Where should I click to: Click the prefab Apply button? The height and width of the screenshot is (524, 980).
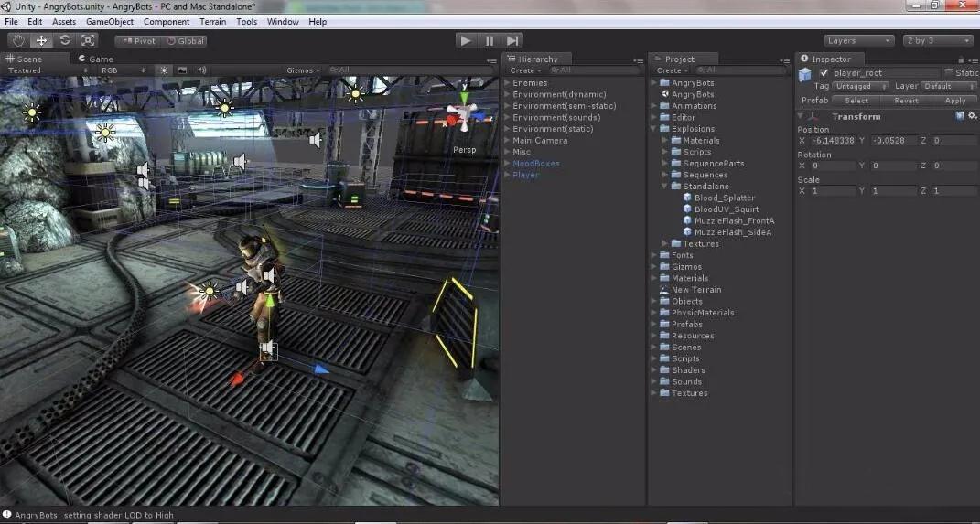954,101
